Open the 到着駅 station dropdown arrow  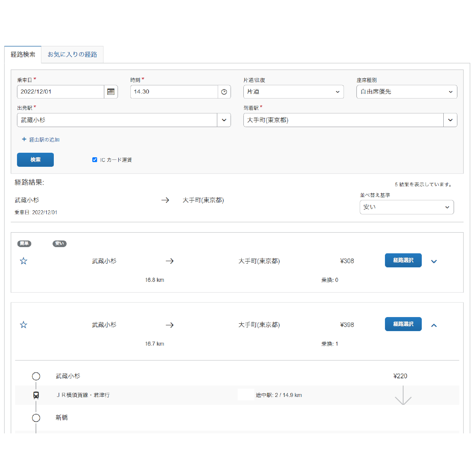(450, 120)
